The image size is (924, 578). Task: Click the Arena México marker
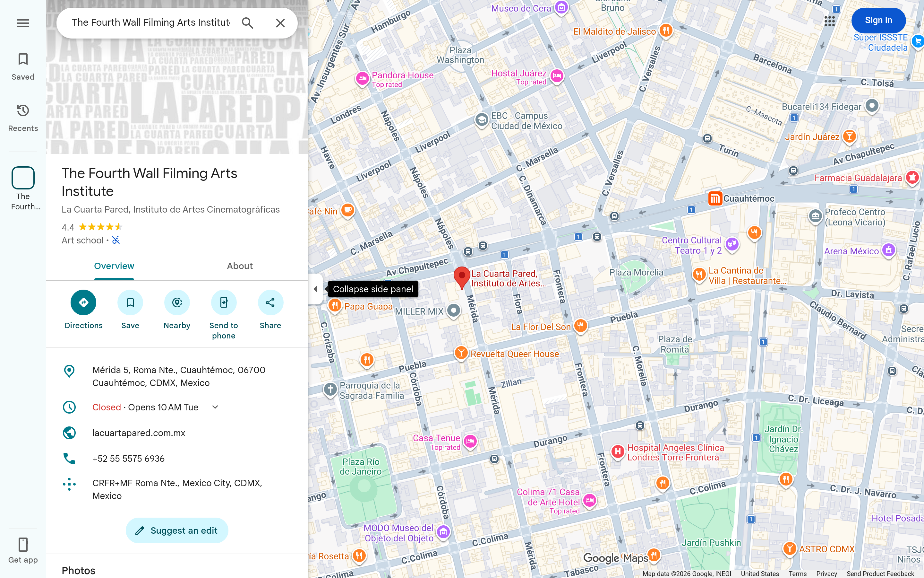(888, 250)
